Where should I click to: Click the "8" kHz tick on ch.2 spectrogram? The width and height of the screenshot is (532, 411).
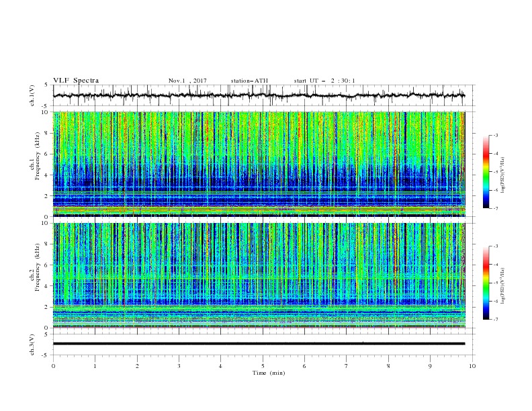[47, 244]
